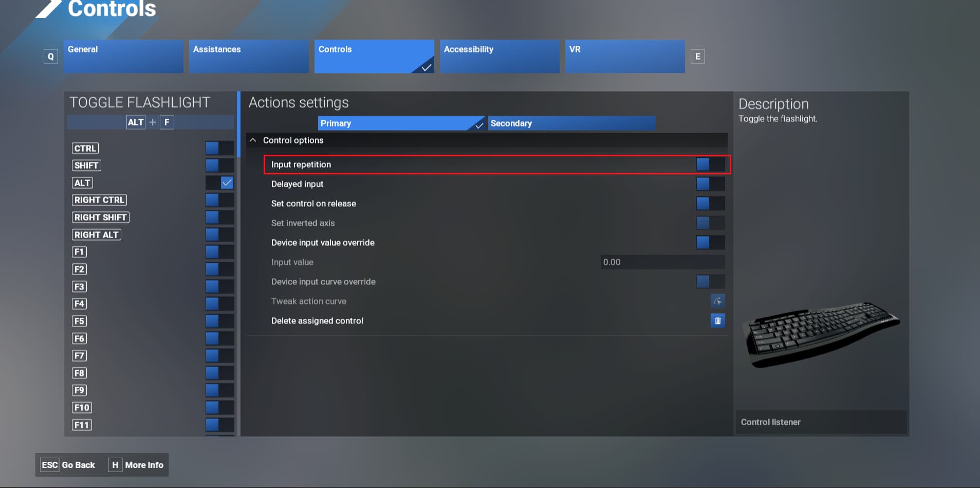The image size is (980, 488).
Task: Toggle Set inverted axis switch
Action: pos(710,223)
